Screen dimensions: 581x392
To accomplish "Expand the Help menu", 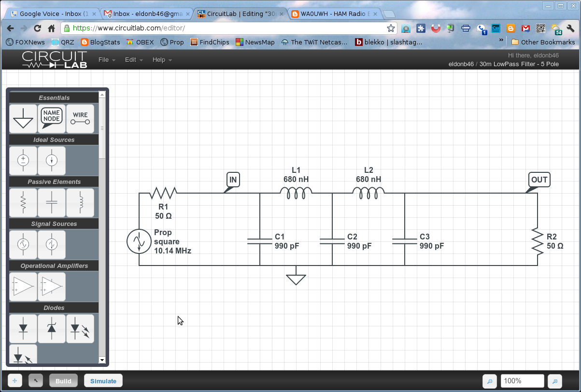I will [x=160, y=60].
